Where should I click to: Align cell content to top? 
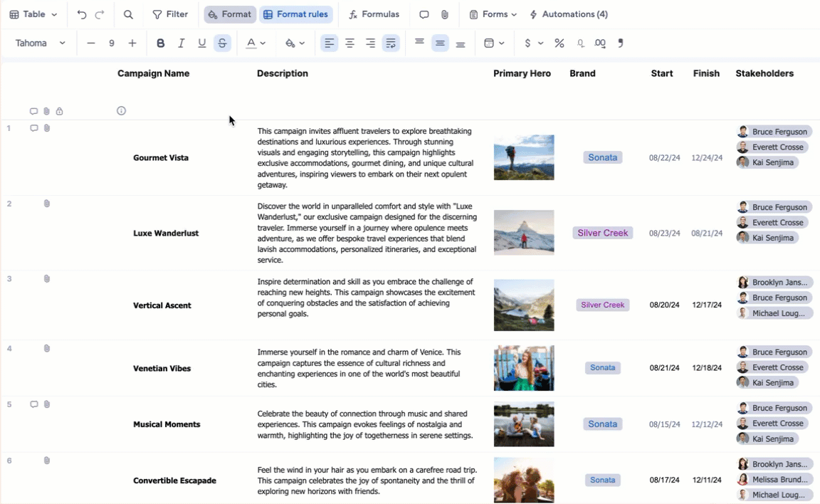click(420, 43)
